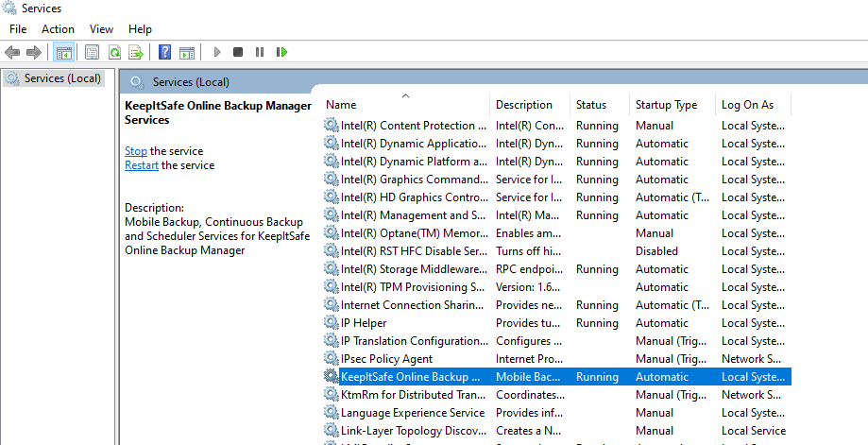
Task: Select the Intel(R) Graphics Command service row
Action: click(557, 180)
